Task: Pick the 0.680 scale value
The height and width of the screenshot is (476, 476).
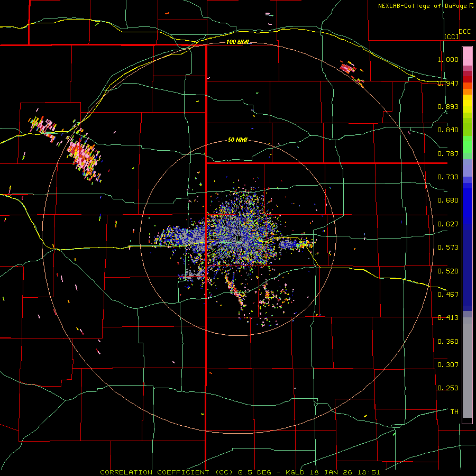Action: tap(448, 200)
